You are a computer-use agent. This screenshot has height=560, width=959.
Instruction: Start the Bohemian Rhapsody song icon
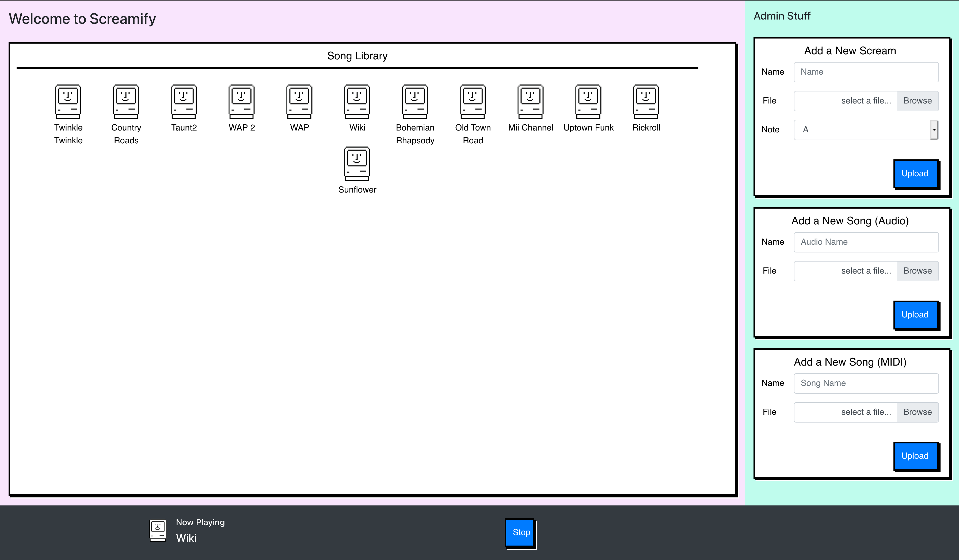click(x=415, y=102)
